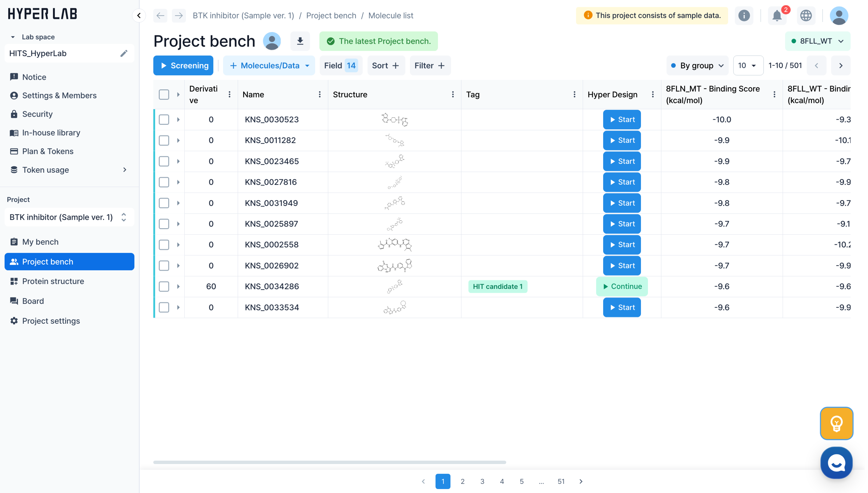Open the Name column options menu

click(319, 94)
